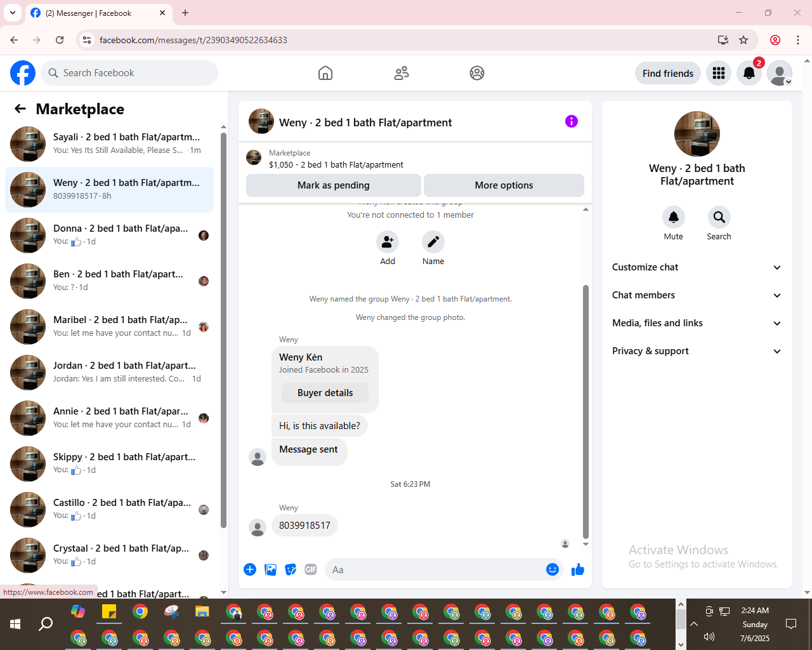Viewport: 812px width, 650px height.
Task: Click the browser address bar URL
Action: click(x=193, y=40)
